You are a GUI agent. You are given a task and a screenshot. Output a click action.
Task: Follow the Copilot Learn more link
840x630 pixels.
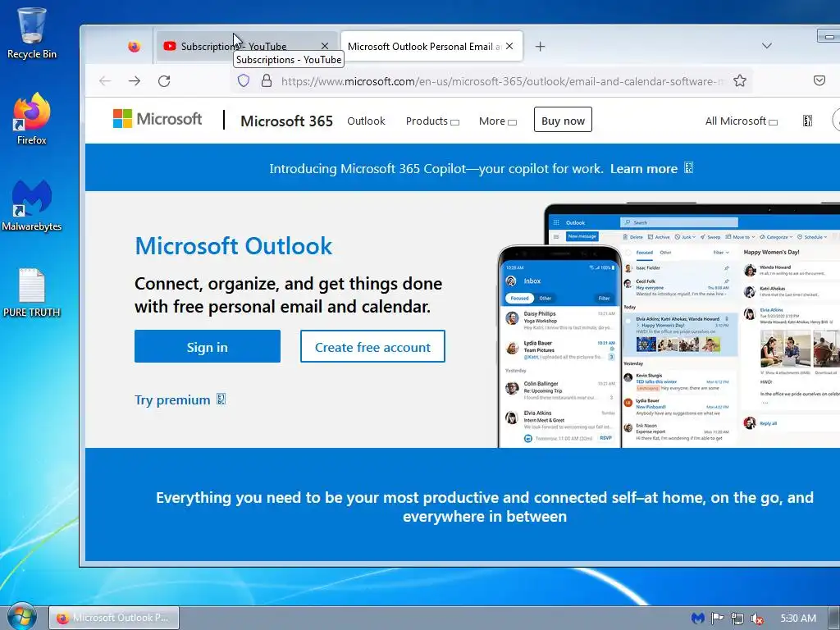[x=651, y=169]
